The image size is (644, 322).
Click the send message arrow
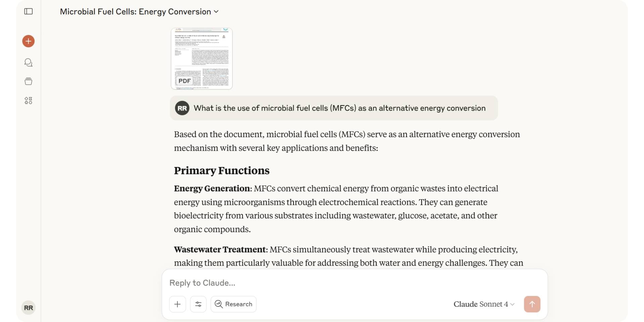pyautogui.click(x=532, y=304)
